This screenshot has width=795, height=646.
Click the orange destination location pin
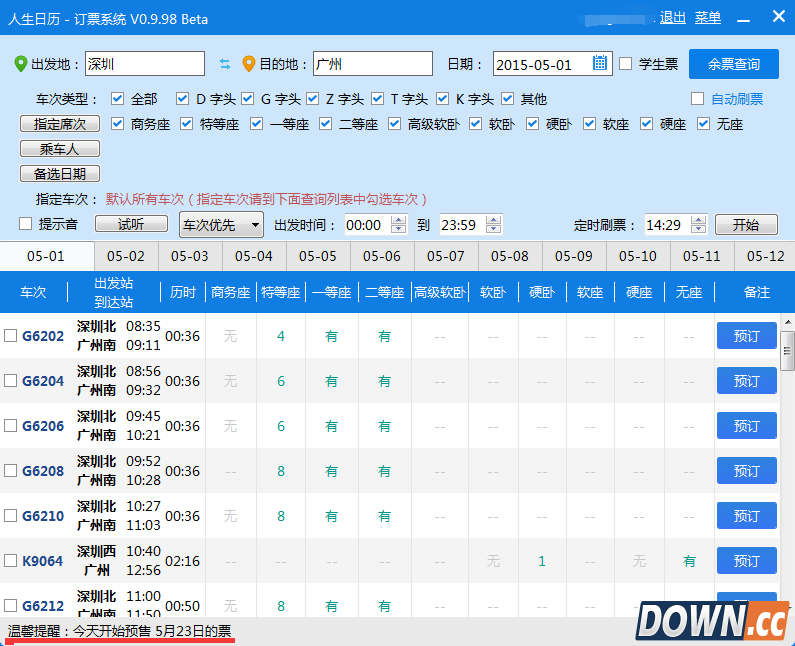[248, 64]
